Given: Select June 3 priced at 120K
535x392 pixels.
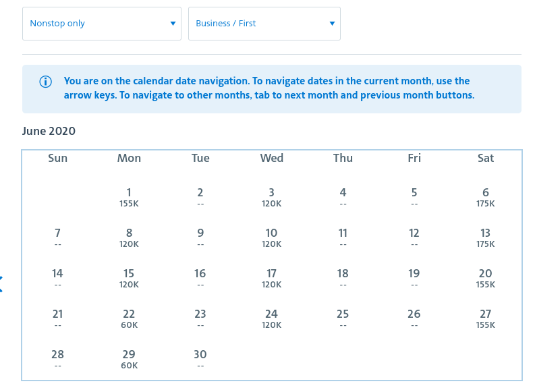Looking at the screenshot, I should click(x=272, y=197).
